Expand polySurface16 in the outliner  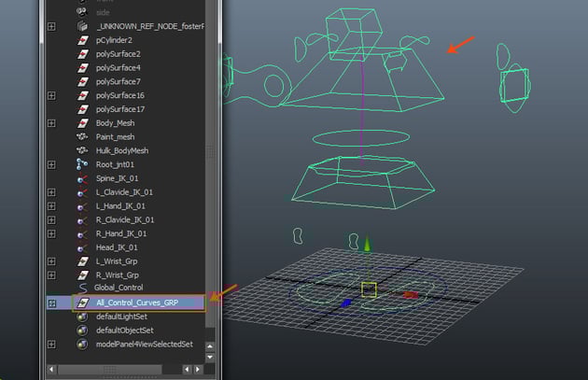51,95
